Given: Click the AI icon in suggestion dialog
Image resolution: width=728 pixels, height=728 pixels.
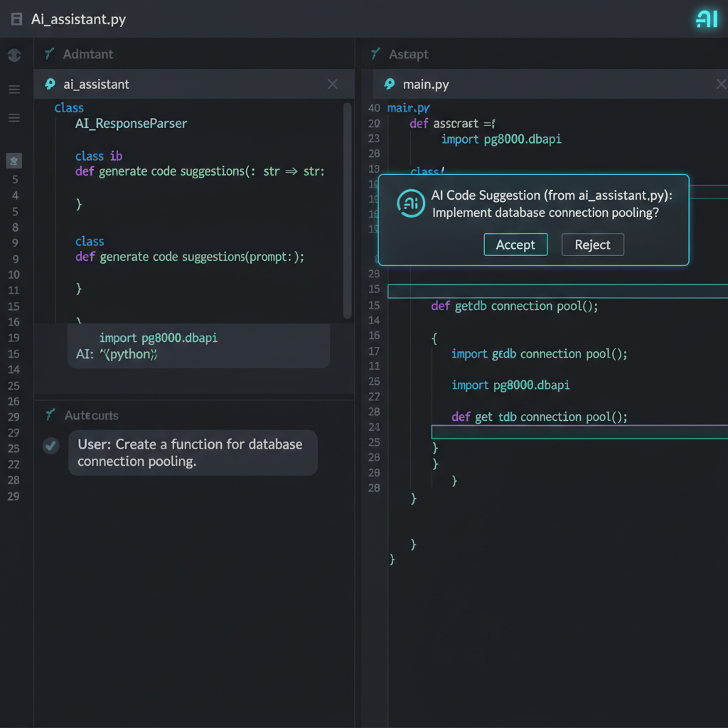Looking at the screenshot, I should pos(411,203).
